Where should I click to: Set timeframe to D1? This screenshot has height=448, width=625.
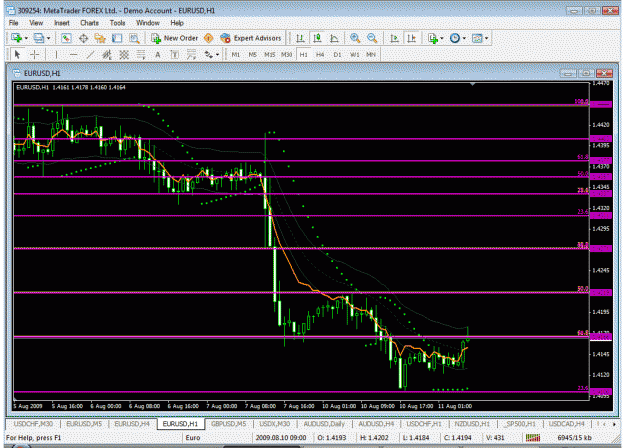337,55
